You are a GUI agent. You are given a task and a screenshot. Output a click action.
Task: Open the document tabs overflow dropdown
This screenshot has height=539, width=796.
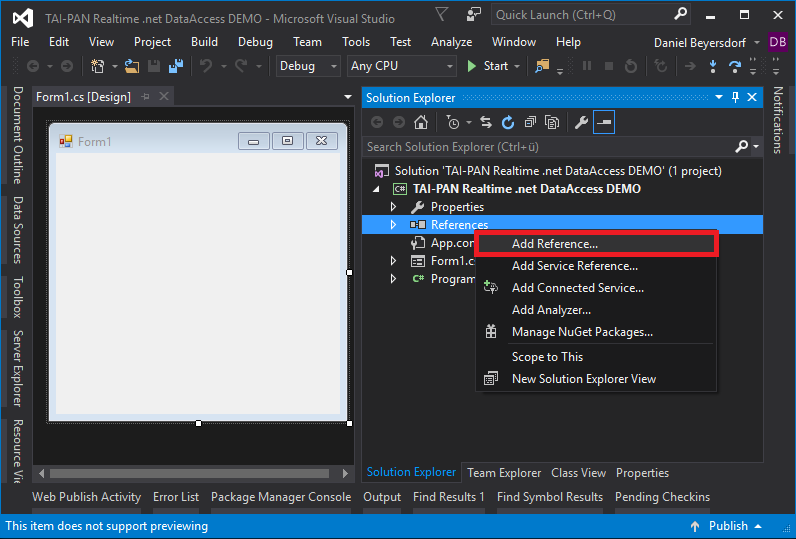tap(348, 96)
